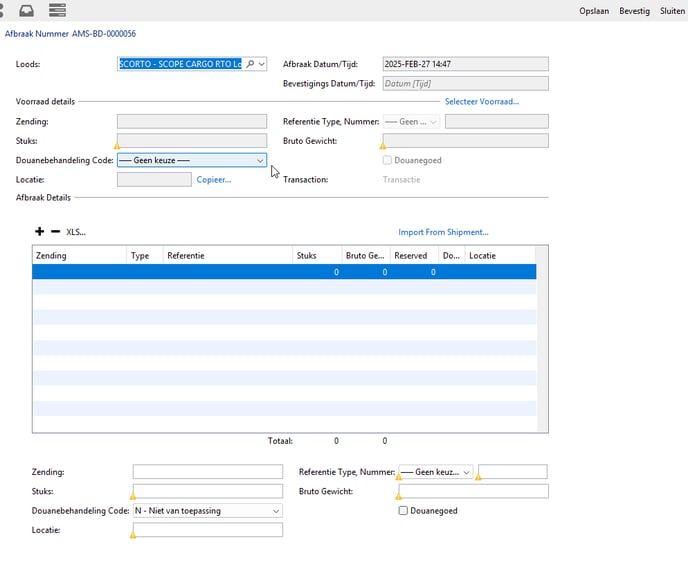Add a row with the plus icon
The height and width of the screenshot is (582, 688).
[x=39, y=231]
